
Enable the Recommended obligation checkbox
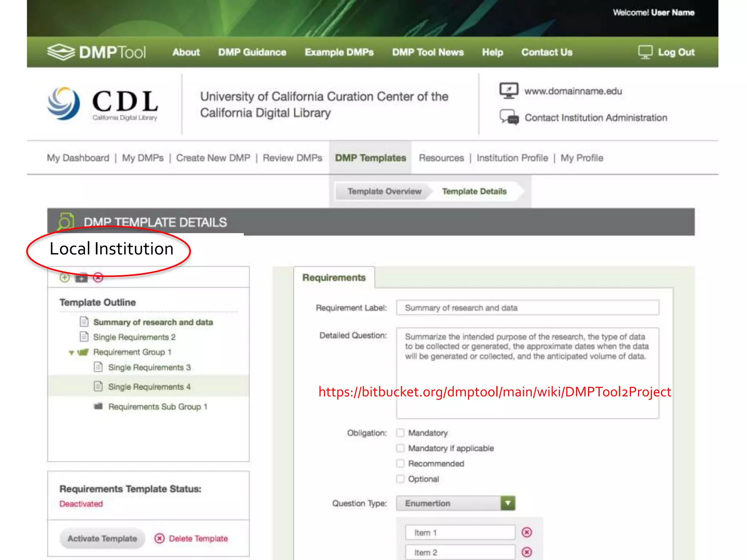[x=400, y=463]
